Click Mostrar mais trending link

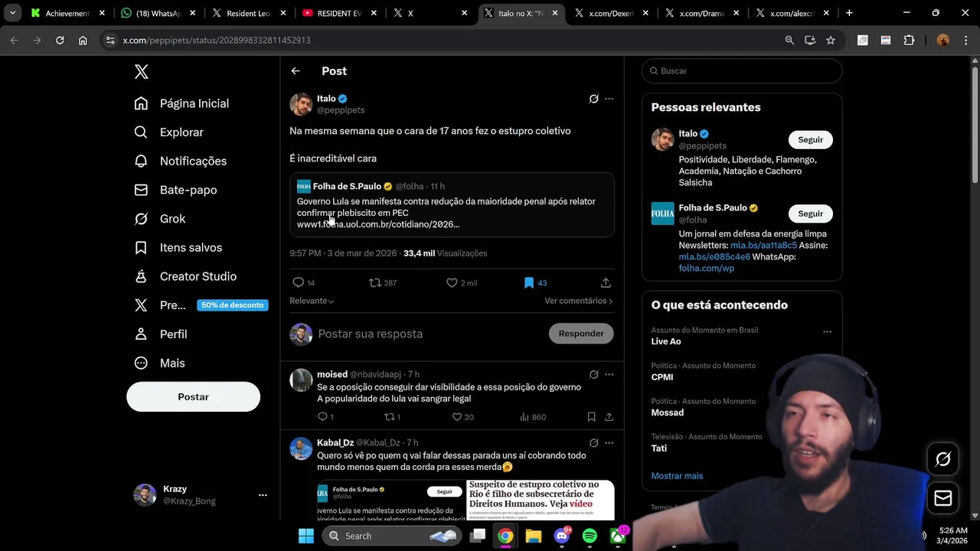(x=677, y=476)
